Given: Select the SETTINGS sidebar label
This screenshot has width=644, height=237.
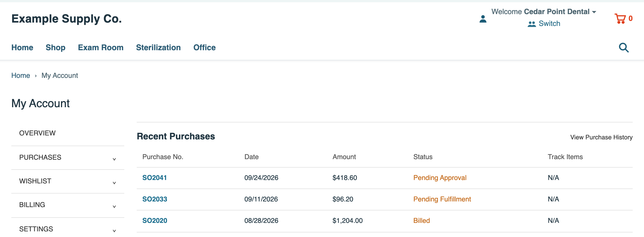Looking at the screenshot, I should (x=36, y=229).
